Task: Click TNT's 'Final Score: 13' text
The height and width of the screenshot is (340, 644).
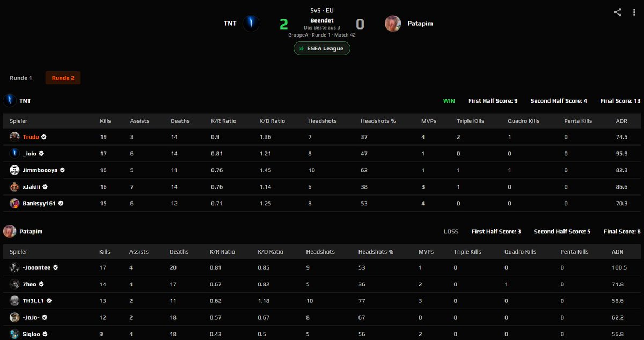Action: [x=620, y=100]
